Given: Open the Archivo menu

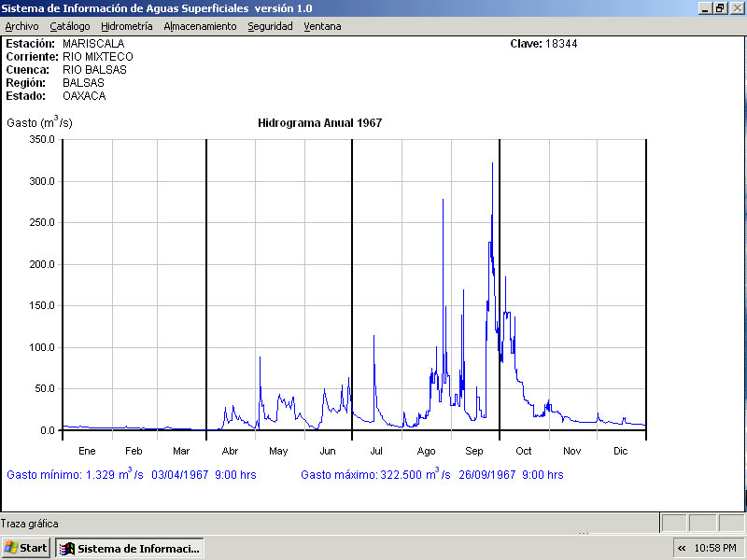Looking at the screenshot, I should (x=22, y=26).
